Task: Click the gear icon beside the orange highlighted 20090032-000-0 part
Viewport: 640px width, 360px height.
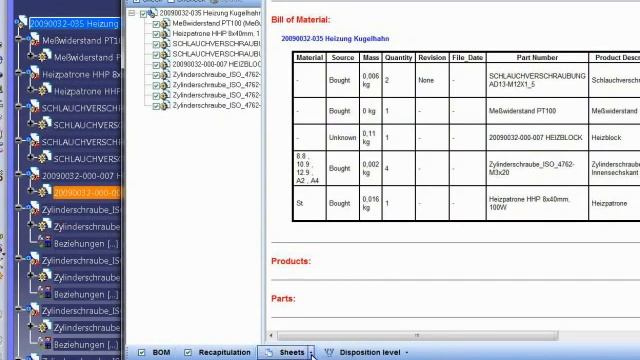Action: 44,191
